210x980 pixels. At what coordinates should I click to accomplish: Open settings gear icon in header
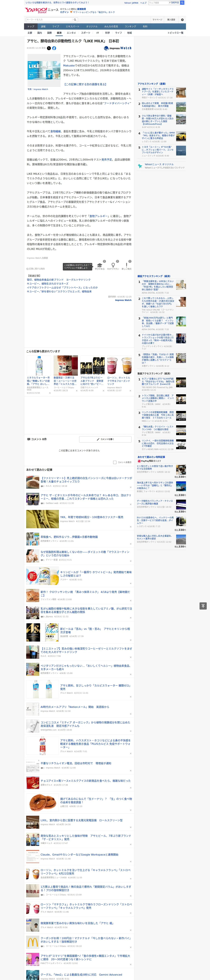(182, 20)
